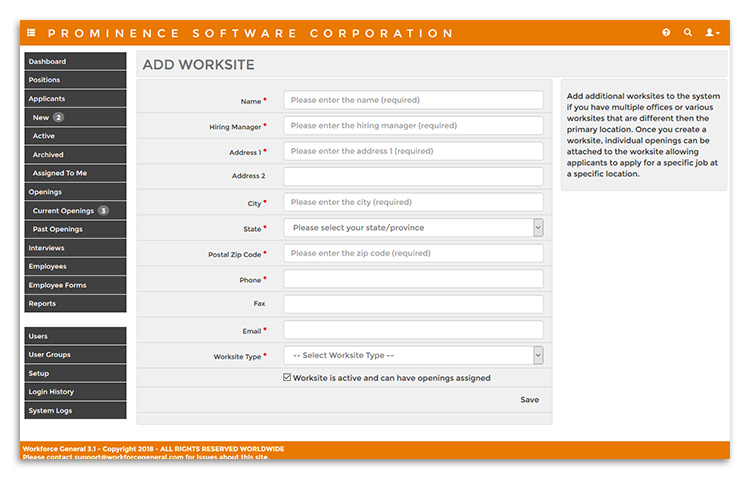View Past Openings
Viewport: 750px width, 479px height.
pyautogui.click(x=76, y=229)
